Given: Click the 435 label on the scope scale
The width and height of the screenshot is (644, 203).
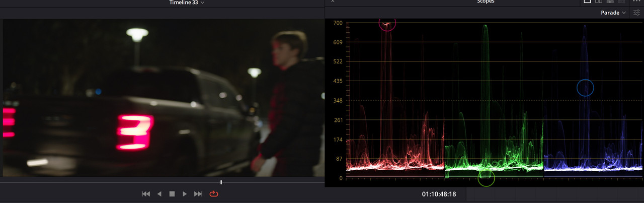Looking at the screenshot, I should point(338,81).
